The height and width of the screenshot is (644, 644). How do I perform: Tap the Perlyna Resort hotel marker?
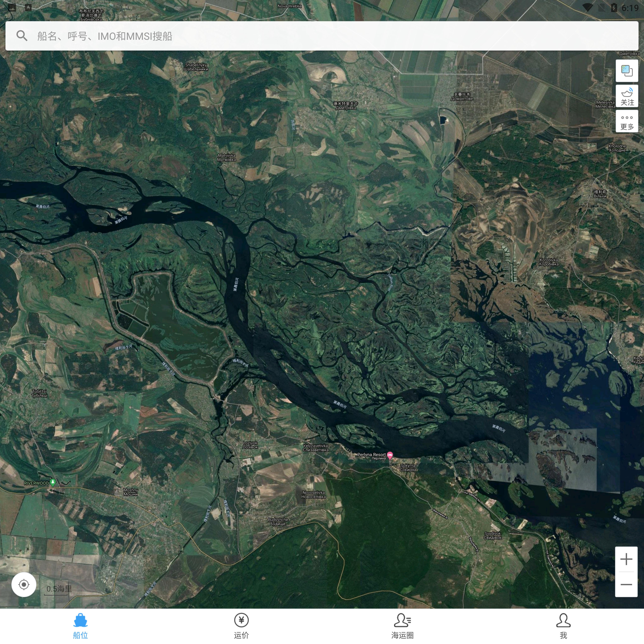[390, 455]
